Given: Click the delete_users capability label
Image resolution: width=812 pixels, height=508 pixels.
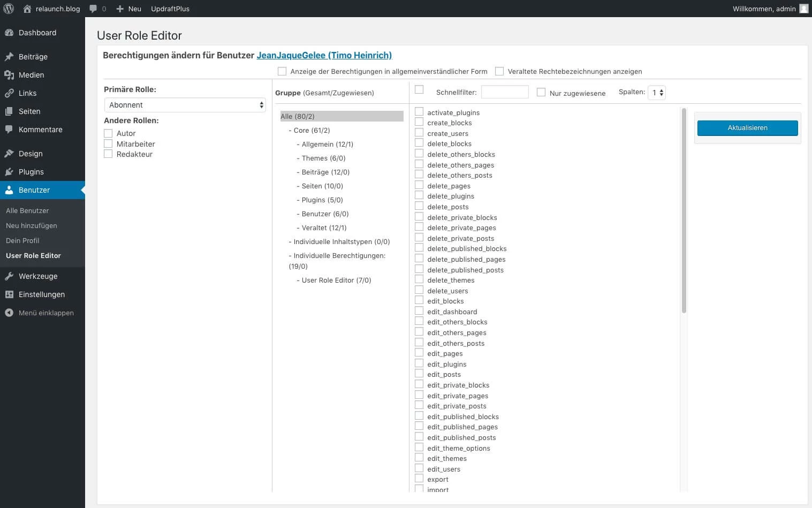Looking at the screenshot, I should pyautogui.click(x=447, y=291).
